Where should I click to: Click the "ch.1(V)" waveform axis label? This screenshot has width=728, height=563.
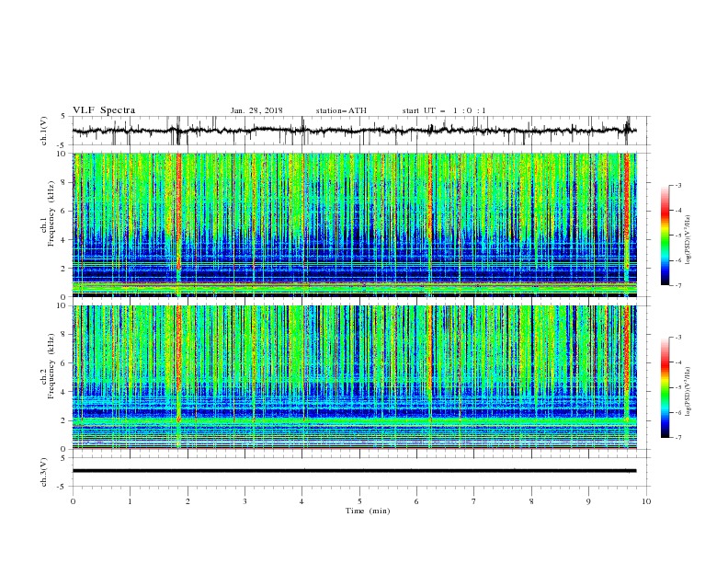click(44, 131)
